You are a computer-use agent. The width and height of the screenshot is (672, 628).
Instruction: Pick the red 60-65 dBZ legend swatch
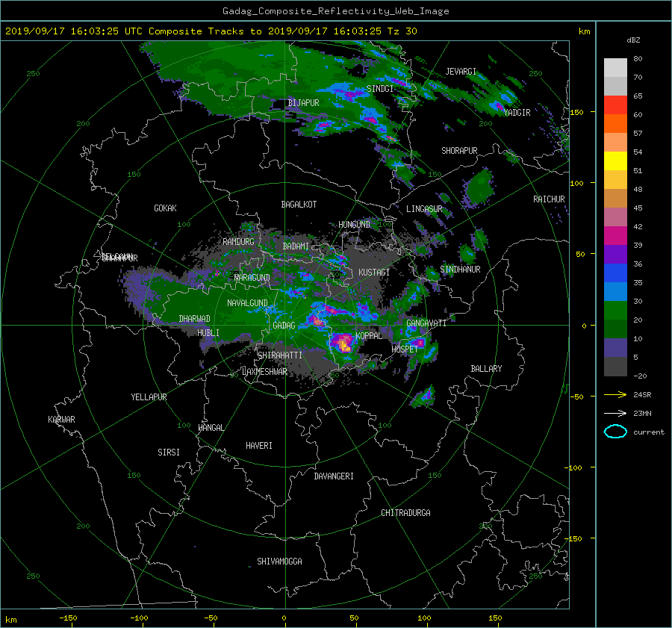(x=615, y=105)
